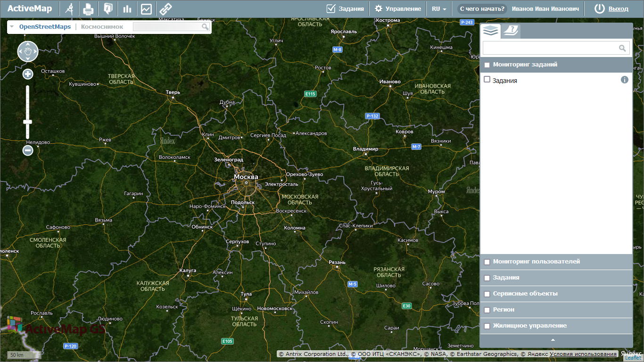Open the line graph report icon
644x362 pixels.
click(146, 9)
